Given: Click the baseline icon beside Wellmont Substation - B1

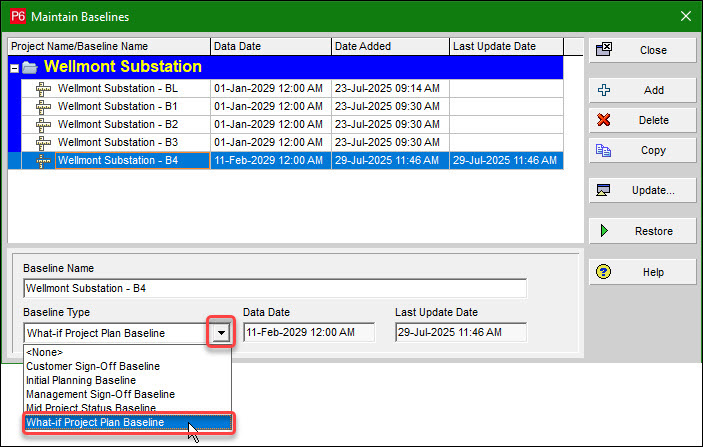Looking at the screenshot, I should coord(43,106).
